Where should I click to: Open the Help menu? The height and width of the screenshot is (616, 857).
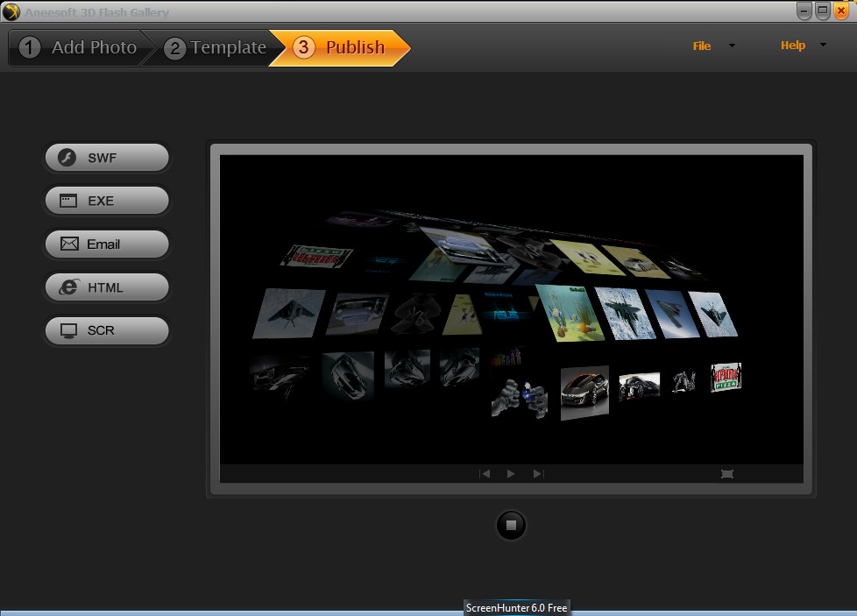coord(792,46)
